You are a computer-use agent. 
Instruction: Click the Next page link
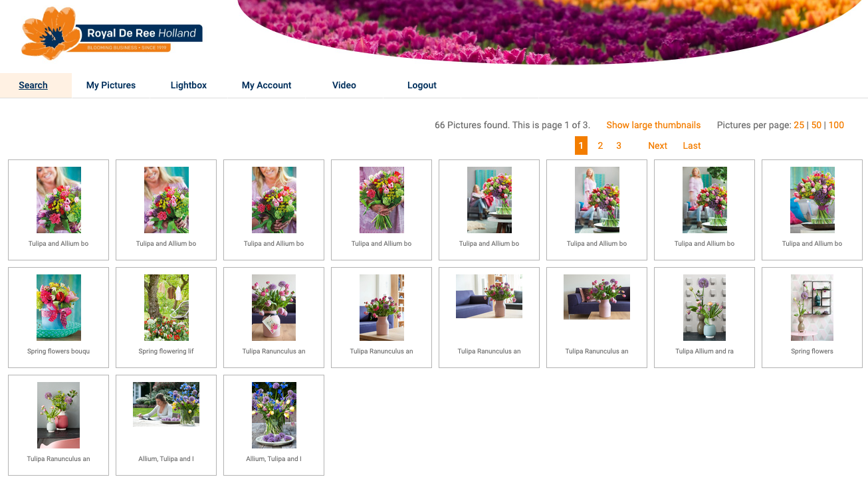pyautogui.click(x=657, y=145)
